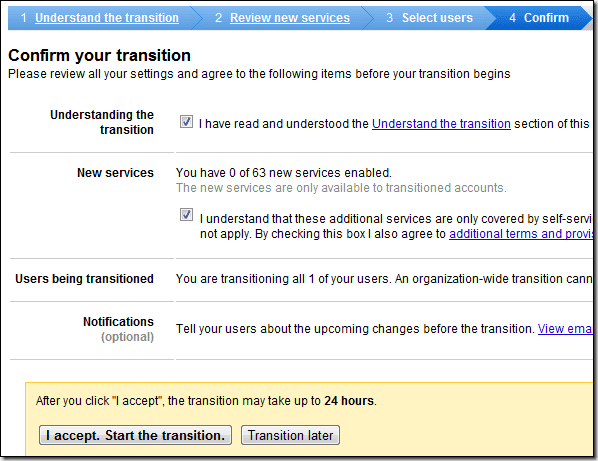This screenshot has width=598, height=461.
Task: Click the '24 hours' bold text
Action: [x=349, y=401]
